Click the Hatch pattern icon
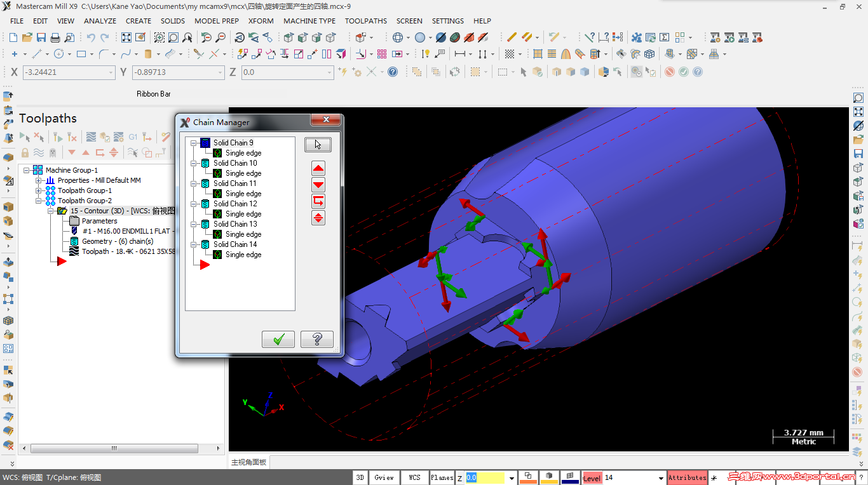The width and height of the screenshot is (868, 485). click(x=509, y=54)
